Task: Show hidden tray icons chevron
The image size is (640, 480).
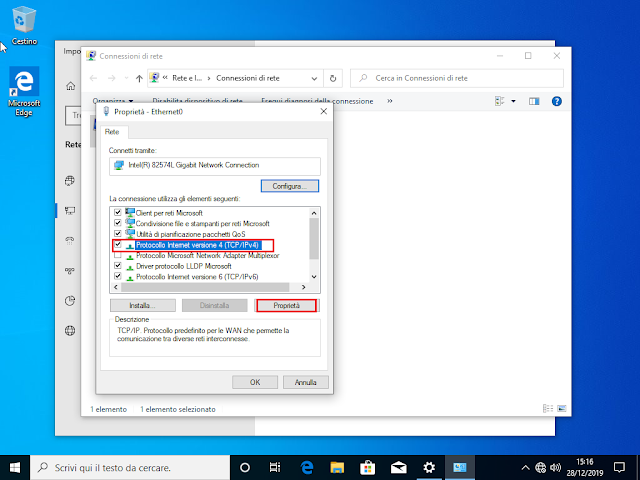Action: [525, 467]
